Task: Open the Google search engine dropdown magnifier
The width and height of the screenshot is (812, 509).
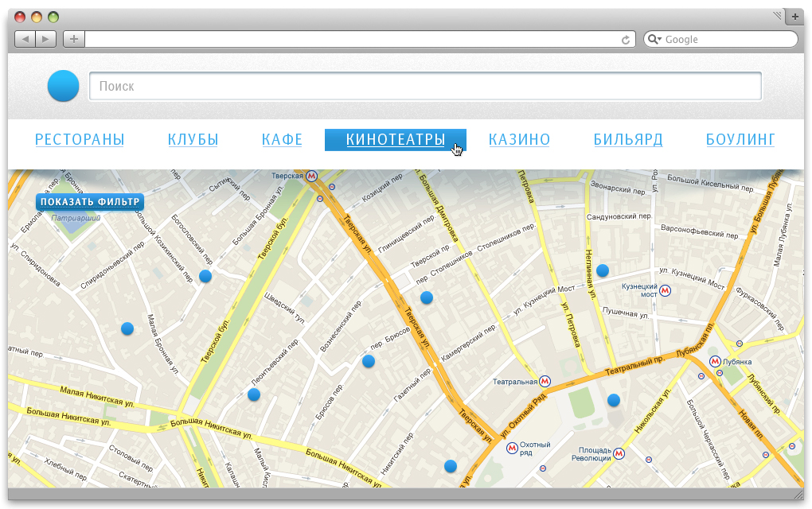Action: click(x=654, y=40)
